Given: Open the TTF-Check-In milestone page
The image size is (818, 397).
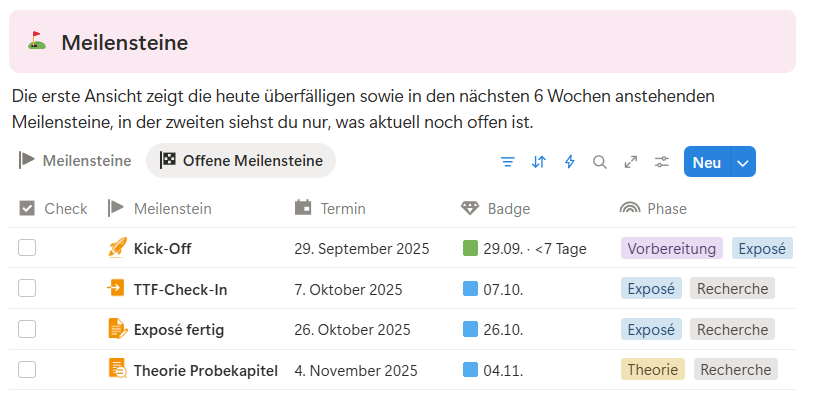Looking at the screenshot, I should 181,290.
